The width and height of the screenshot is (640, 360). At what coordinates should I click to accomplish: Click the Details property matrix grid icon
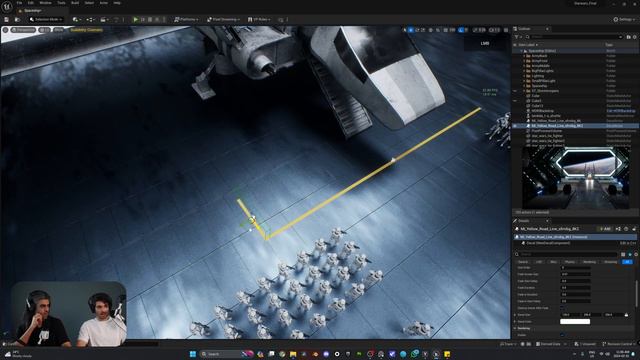(x=623, y=254)
